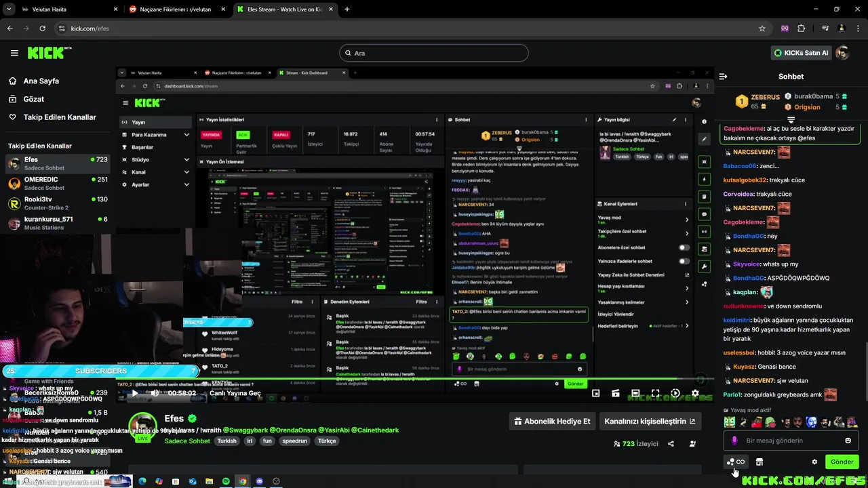
Task: Switch to the Velutan Harita tab
Action: (68, 9)
